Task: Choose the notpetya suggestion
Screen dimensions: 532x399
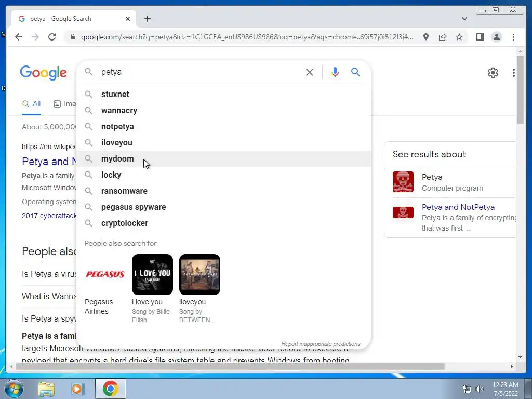Action: (224, 127)
